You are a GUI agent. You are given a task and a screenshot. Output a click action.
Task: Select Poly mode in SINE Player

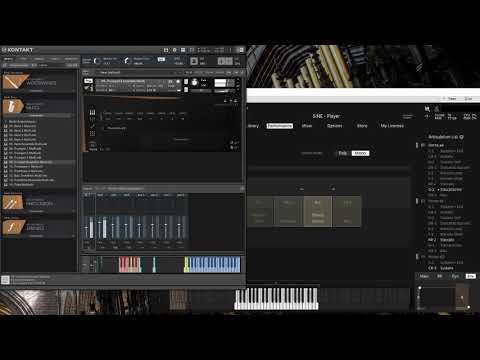tap(343, 153)
